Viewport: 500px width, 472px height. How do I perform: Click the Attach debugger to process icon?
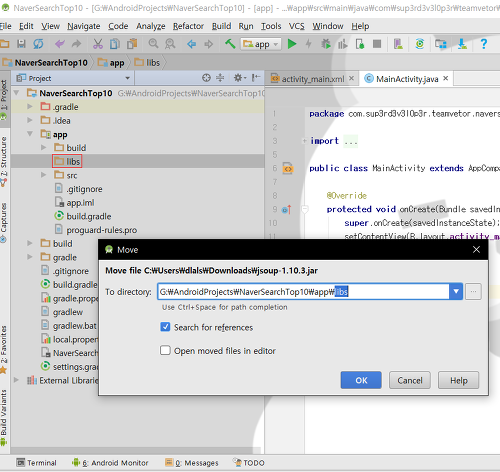coord(360,44)
